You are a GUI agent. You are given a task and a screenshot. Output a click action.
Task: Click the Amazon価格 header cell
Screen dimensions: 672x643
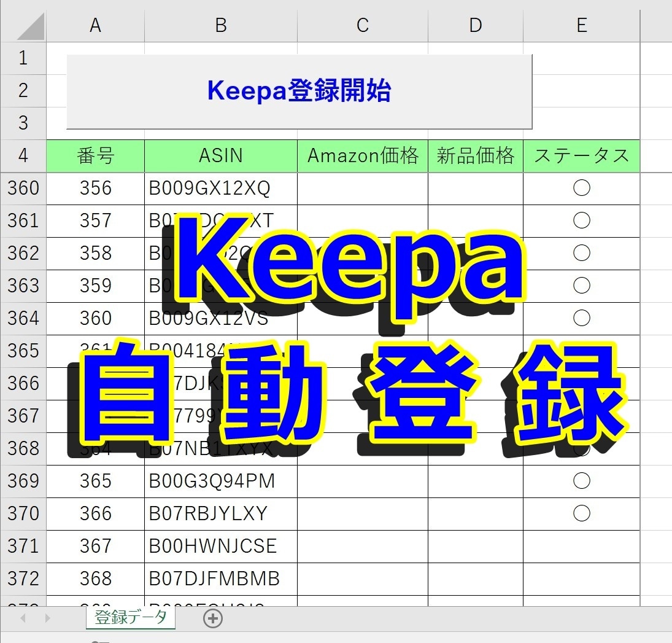[363, 156]
